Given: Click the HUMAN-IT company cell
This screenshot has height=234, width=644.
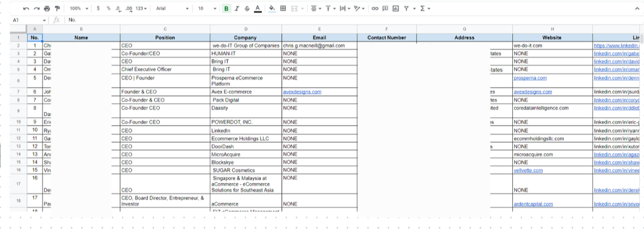Looking at the screenshot, I should point(246,54).
